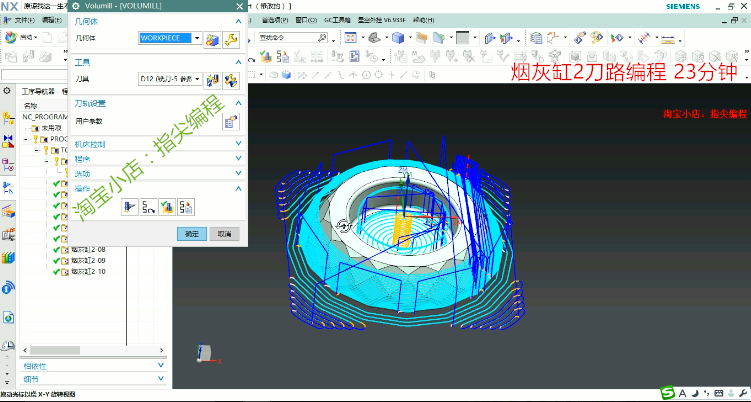Click the 取消 (Cancel) button
The image size is (751, 402).
pyautogui.click(x=225, y=234)
